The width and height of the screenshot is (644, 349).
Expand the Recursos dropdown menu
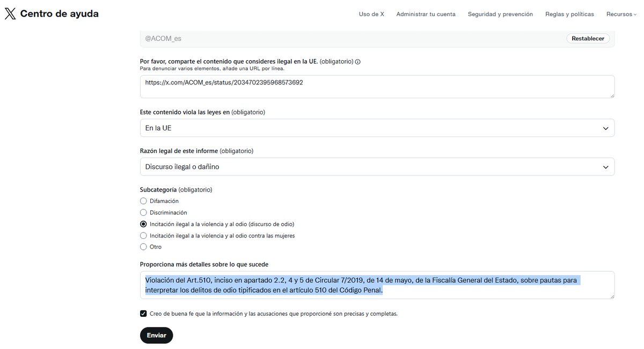click(x=621, y=14)
